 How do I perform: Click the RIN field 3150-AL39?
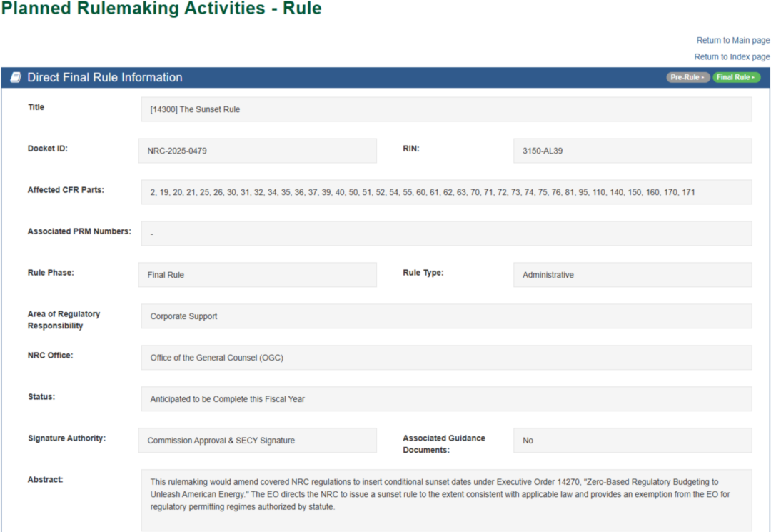coord(632,151)
